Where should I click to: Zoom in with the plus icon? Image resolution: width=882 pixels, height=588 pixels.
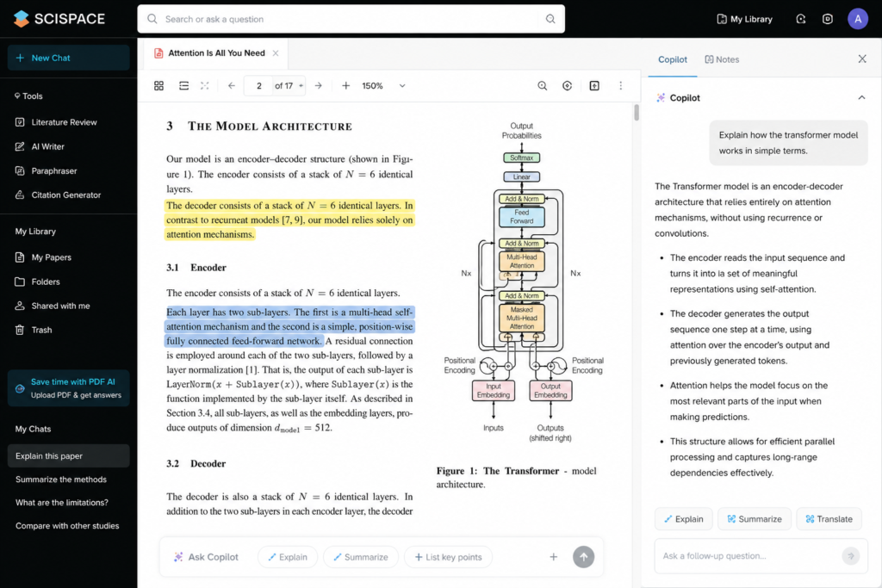[346, 85]
